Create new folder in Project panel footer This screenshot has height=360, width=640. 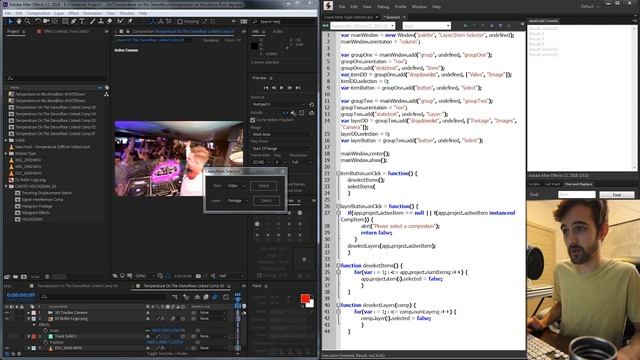click(x=16, y=277)
